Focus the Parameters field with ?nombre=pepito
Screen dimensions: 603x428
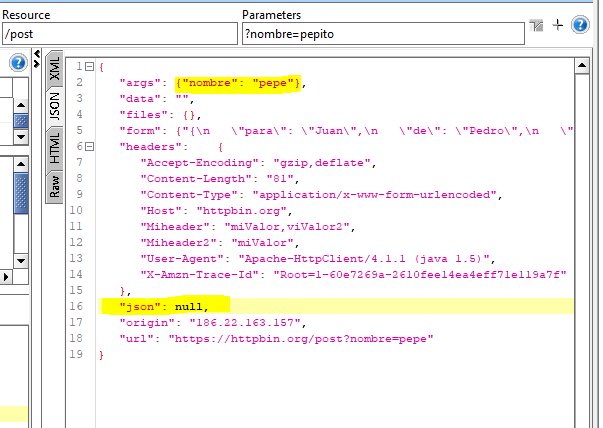point(382,34)
